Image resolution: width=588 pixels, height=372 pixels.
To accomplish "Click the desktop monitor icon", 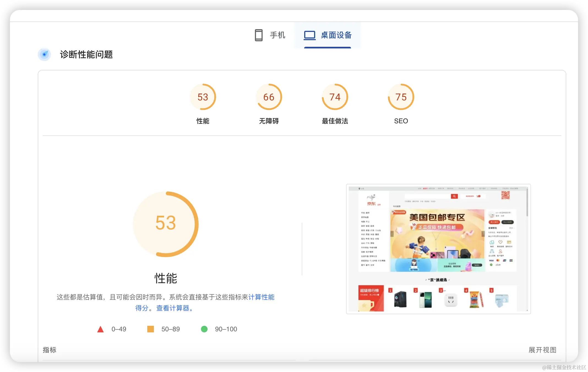I will [310, 35].
